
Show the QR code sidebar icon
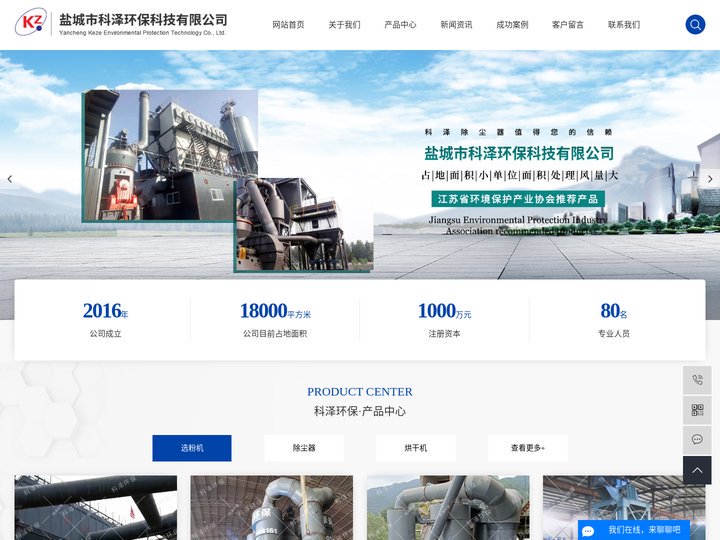click(x=697, y=410)
